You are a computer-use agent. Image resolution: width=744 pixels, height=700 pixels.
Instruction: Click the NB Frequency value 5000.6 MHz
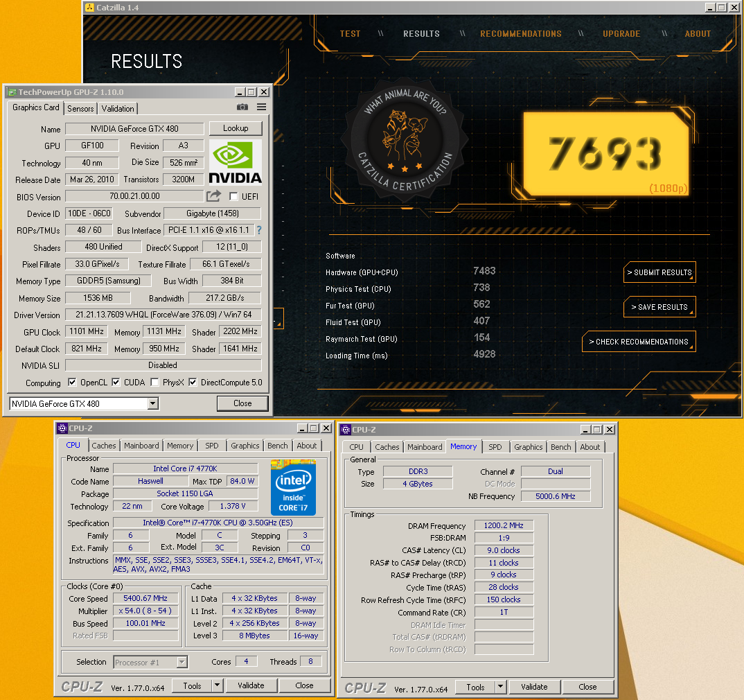tap(556, 496)
